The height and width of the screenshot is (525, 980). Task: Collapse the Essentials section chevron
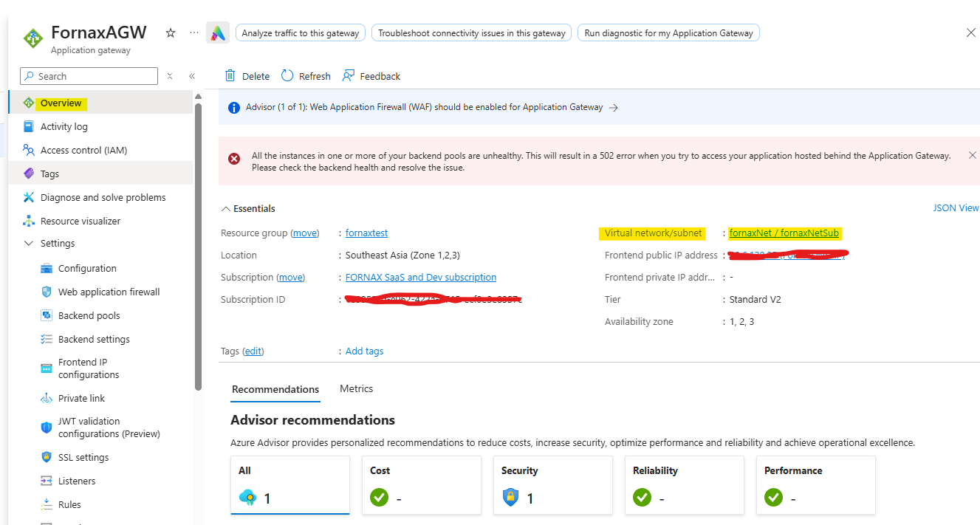[x=226, y=209]
